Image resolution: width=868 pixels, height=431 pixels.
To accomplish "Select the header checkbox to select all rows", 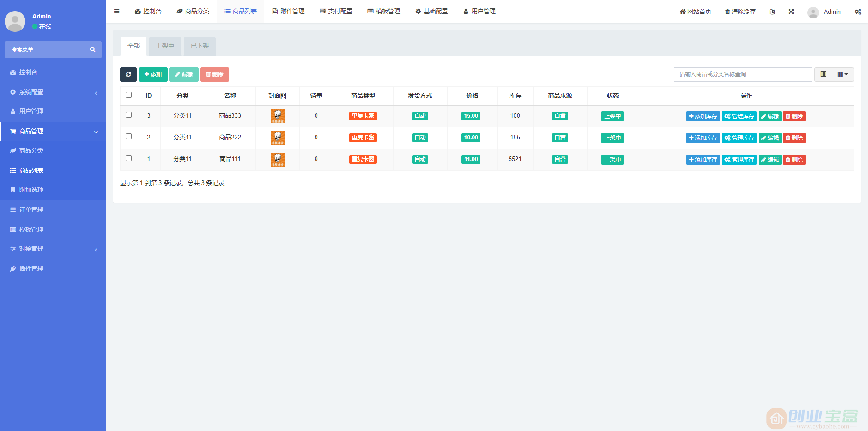I will pyautogui.click(x=128, y=95).
